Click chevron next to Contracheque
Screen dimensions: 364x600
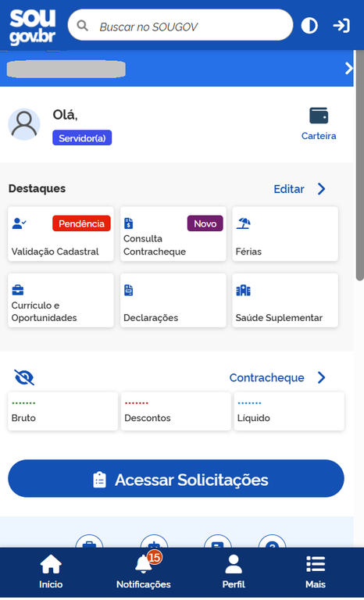(x=322, y=377)
